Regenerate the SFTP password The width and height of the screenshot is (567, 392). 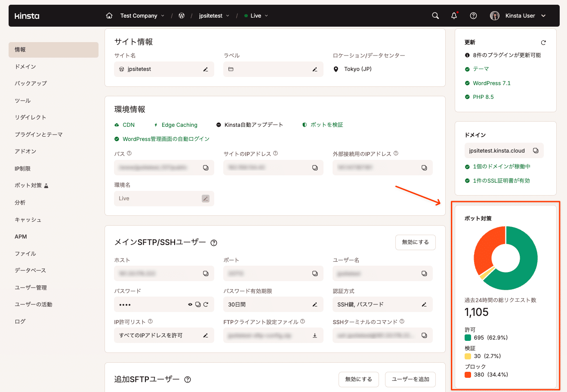206,304
